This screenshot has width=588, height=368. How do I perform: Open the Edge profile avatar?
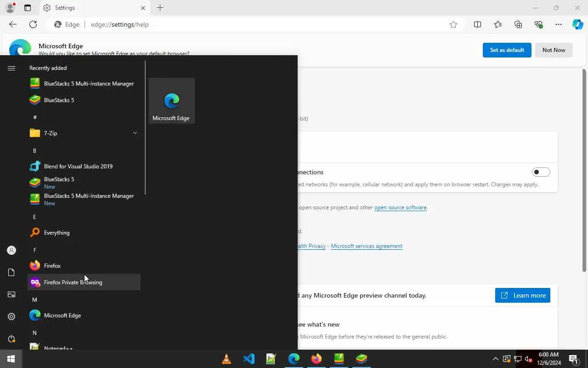click(10, 8)
